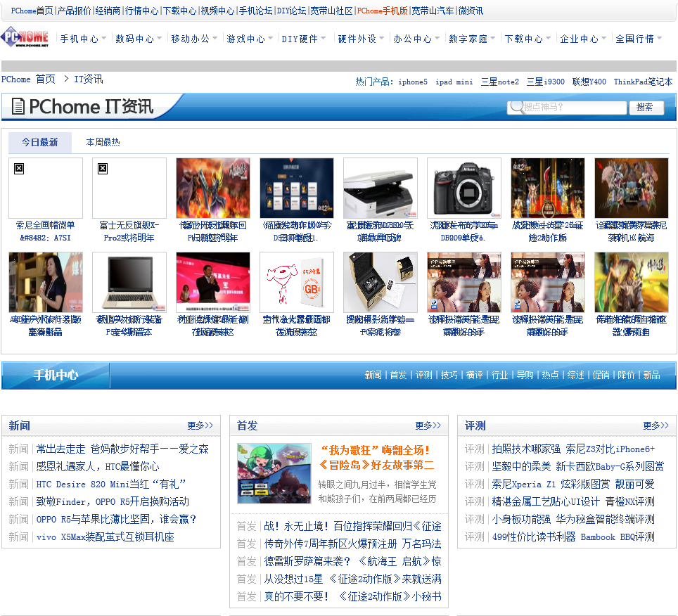678x616 pixels.
Task: Click PChome 首页 breadcrumb link
Action: 28,79
